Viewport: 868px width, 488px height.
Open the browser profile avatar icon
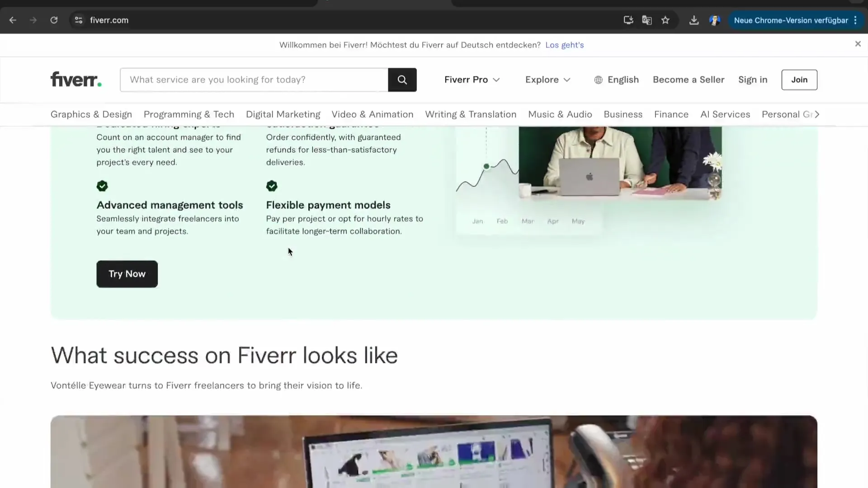point(715,20)
